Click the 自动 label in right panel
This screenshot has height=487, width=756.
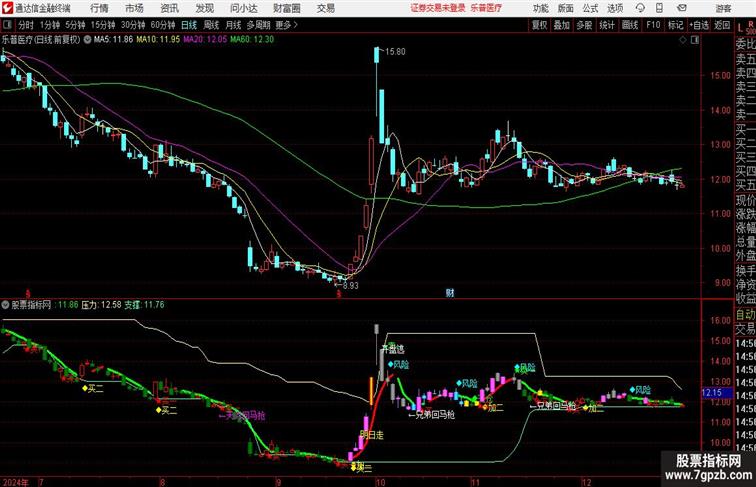745,315
